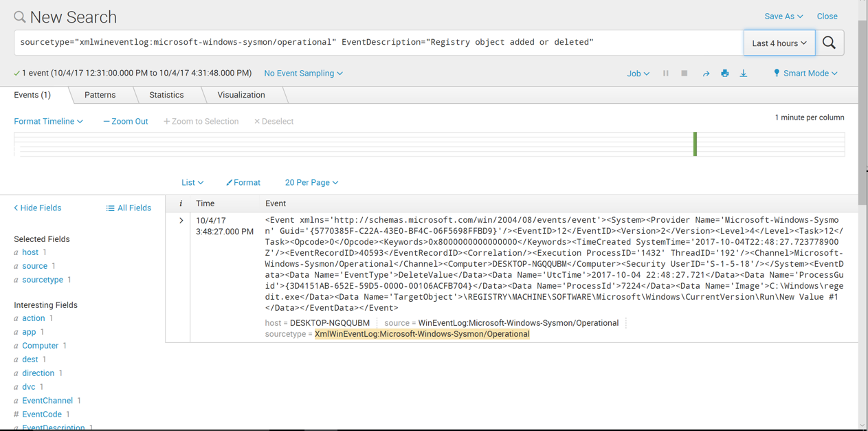Switch to Patterns tab

(100, 95)
